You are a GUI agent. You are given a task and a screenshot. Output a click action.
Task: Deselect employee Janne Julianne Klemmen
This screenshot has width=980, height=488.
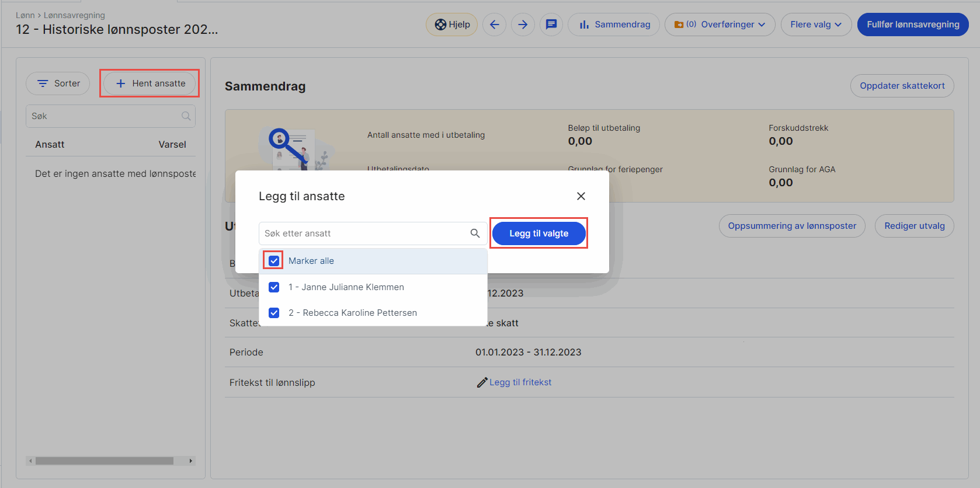274,287
